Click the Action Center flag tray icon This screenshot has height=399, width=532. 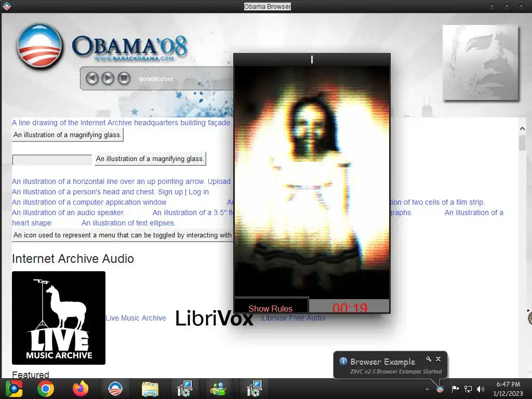(455, 389)
